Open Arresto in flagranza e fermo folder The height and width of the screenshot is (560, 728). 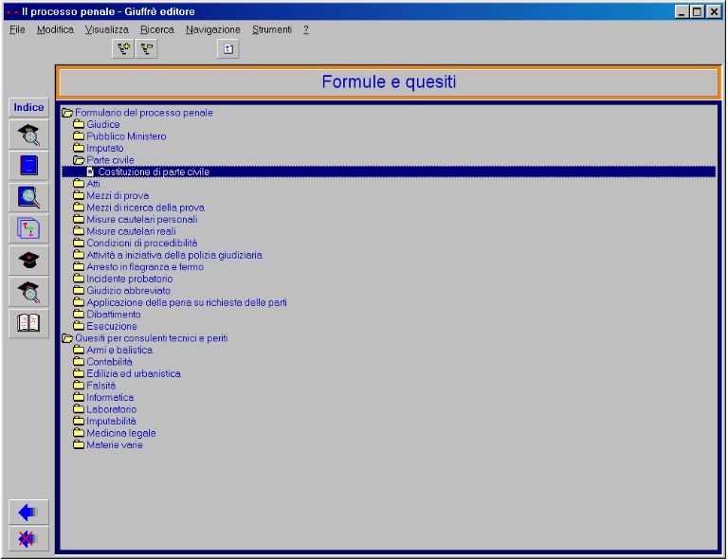pyautogui.click(x=138, y=267)
